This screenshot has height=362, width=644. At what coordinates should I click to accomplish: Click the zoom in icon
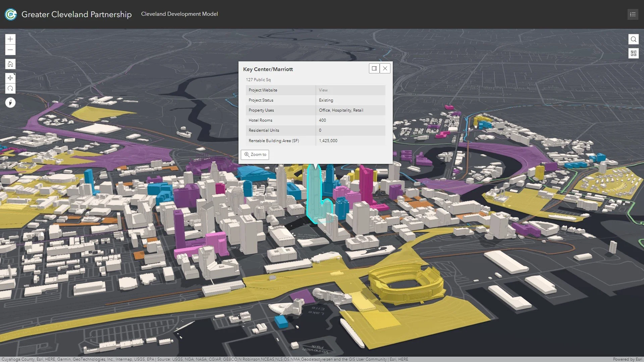click(10, 39)
